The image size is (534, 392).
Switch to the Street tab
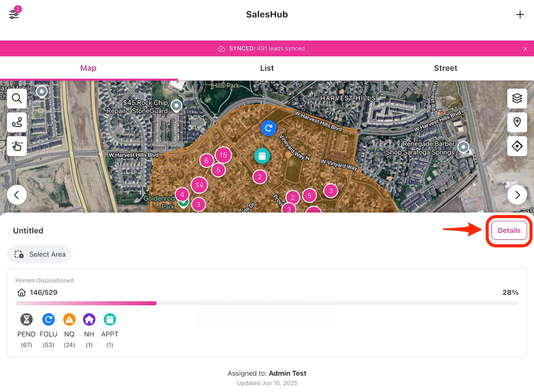pos(445,68)
